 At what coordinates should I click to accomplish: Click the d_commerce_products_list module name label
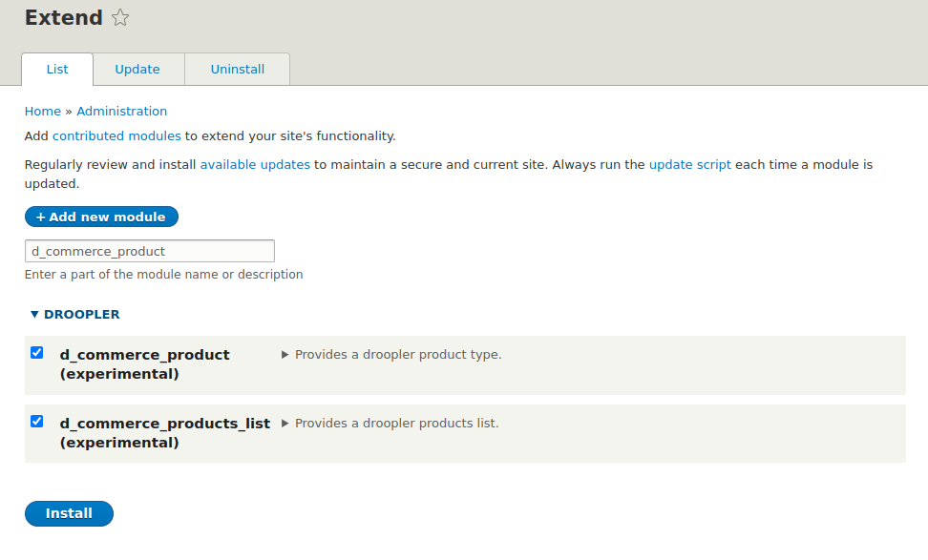click(164, 433)
